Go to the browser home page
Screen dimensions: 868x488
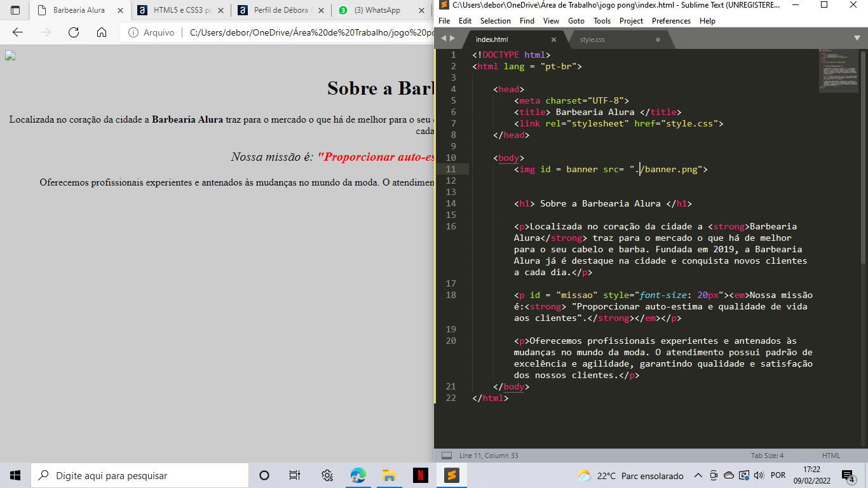pos(102,32)
